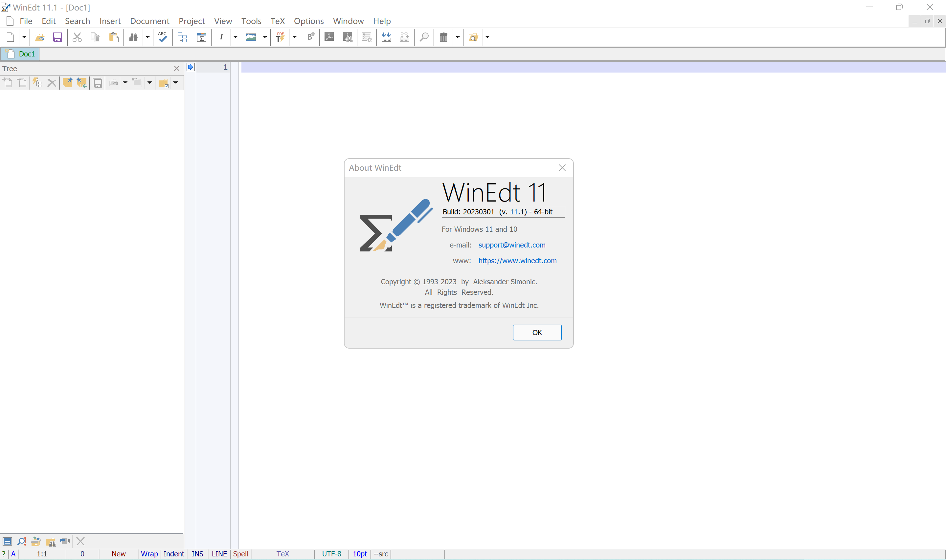
Task: Toggle the --src option in the status bar
Action: 380,553
